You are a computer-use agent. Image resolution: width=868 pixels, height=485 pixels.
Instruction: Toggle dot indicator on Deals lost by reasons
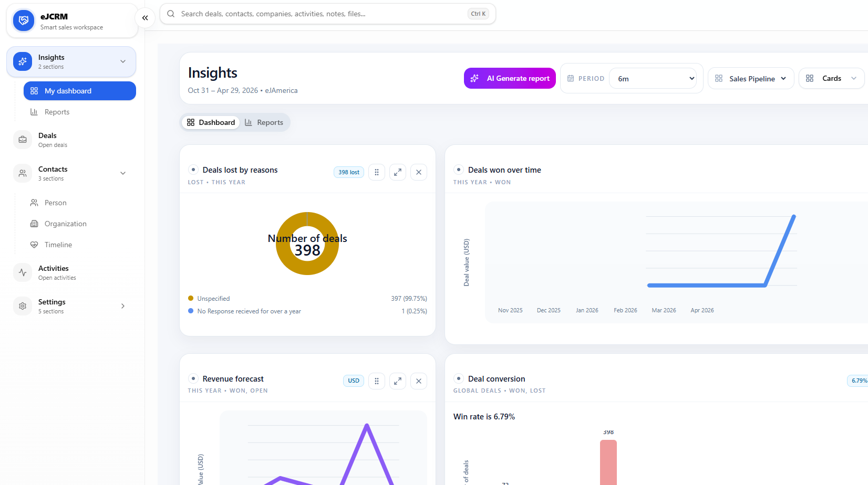pos(193,170)
